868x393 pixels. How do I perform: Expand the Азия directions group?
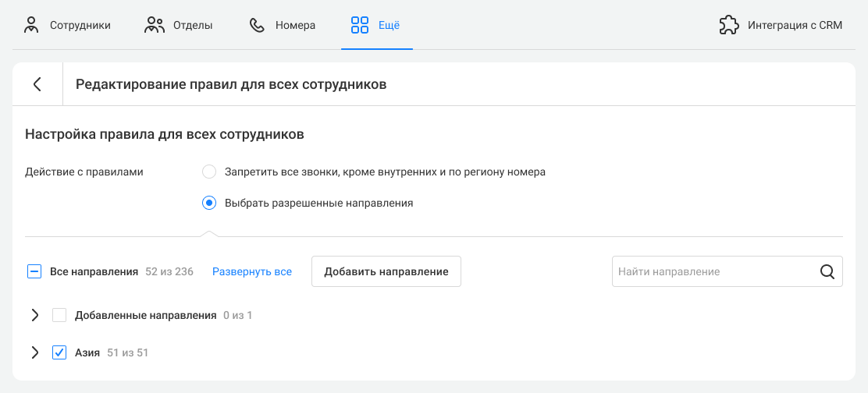pos(35,352)
